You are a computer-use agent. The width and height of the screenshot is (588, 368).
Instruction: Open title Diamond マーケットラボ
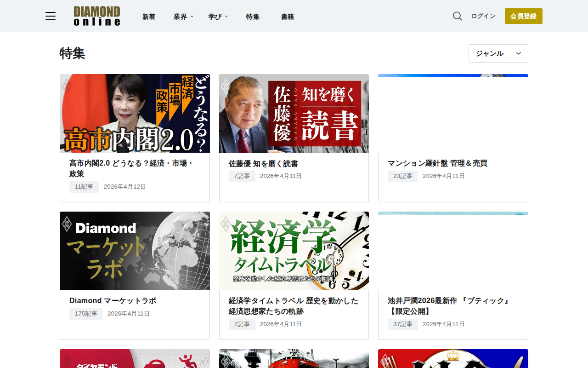pyautogui.click(x=113, y=301)
